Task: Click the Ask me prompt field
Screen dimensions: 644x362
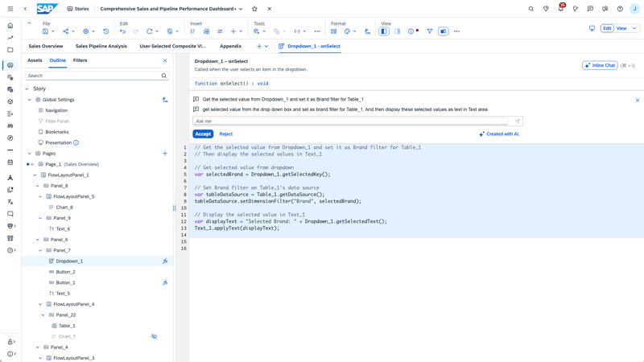Action: pyautogui.click(x=351, y=121)
